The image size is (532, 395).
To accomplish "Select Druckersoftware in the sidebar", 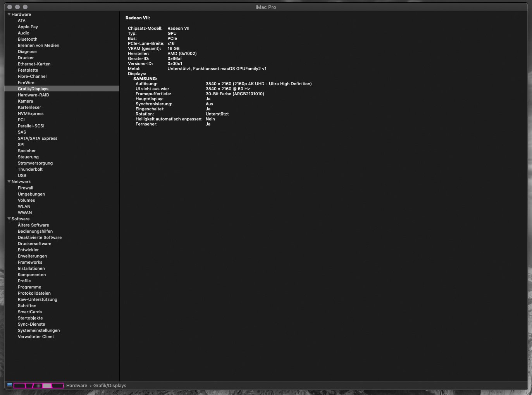I will tap(34, 244).
